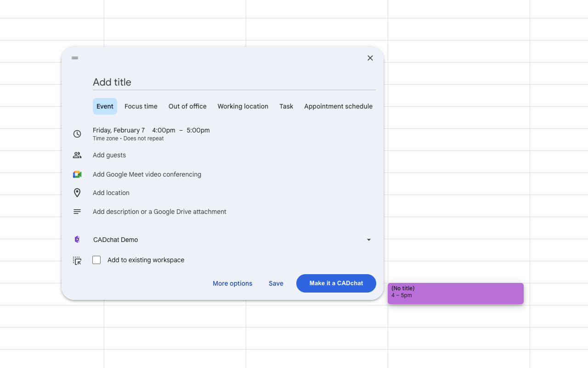The image size is (588, 368).
Task: Click the drag handle at dialog top
Action: [75, 58]
